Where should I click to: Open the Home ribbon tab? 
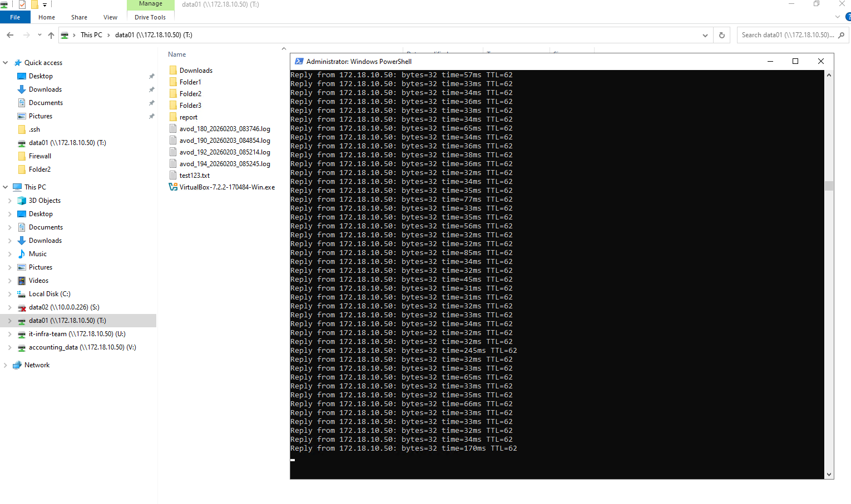tap(47, 17)
